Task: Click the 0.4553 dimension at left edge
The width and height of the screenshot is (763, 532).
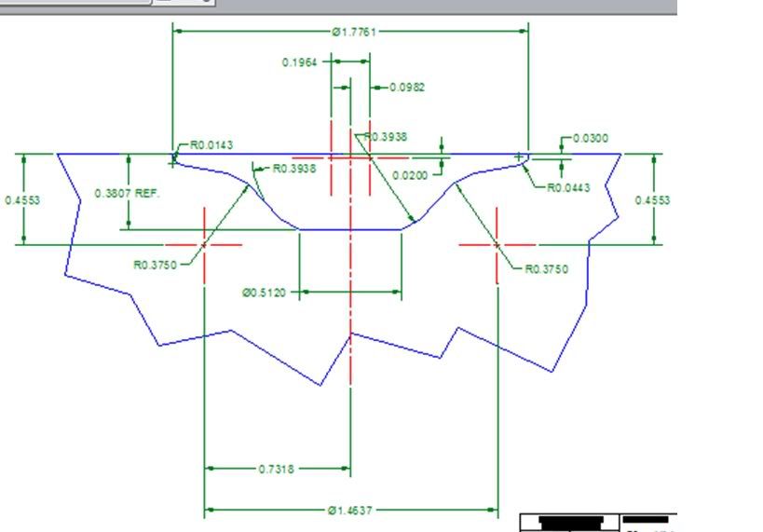Action: point(22,200)
